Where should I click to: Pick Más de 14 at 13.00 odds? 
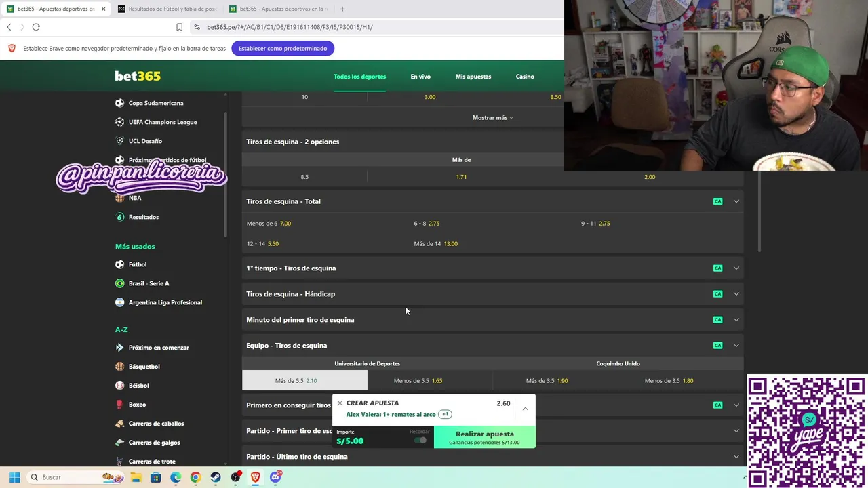(436, 244)
